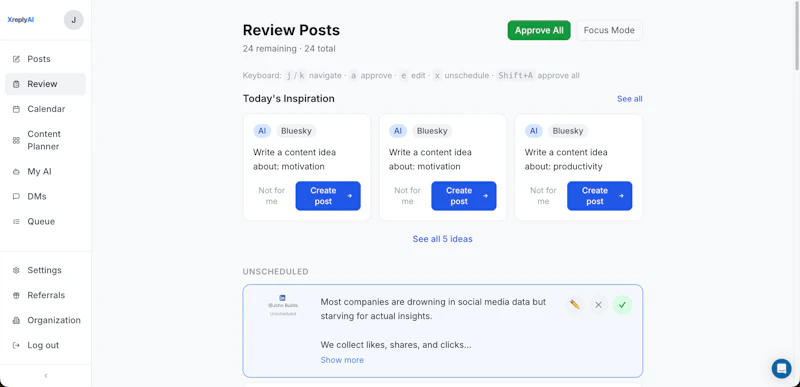Create post for first motivation idea
The image size is (800, 387).
coord(328,196)
